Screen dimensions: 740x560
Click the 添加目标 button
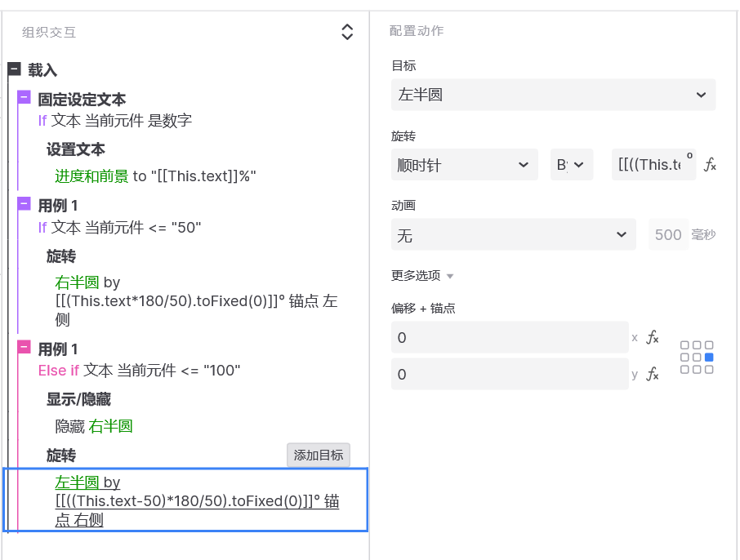point(319,456)
